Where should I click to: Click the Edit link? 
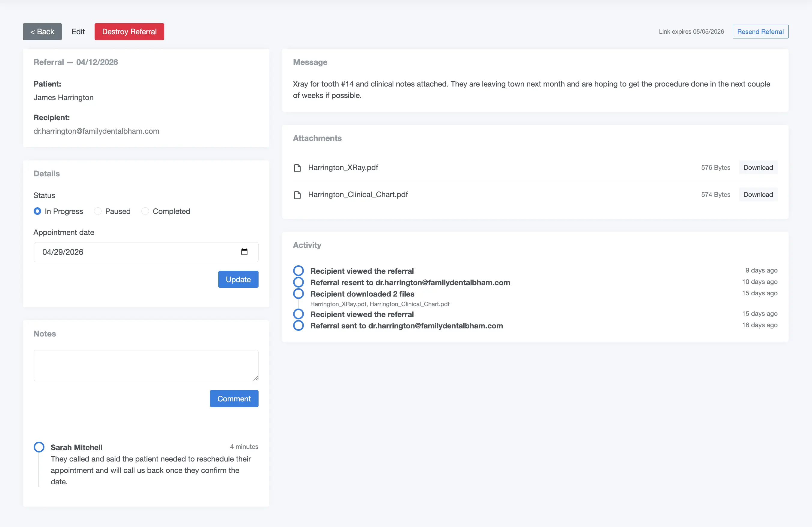78,32
